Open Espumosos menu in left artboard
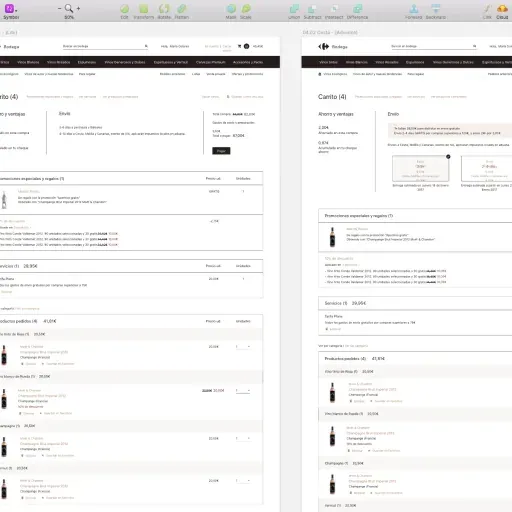The image size is (512, 512). tap(87, 62)
